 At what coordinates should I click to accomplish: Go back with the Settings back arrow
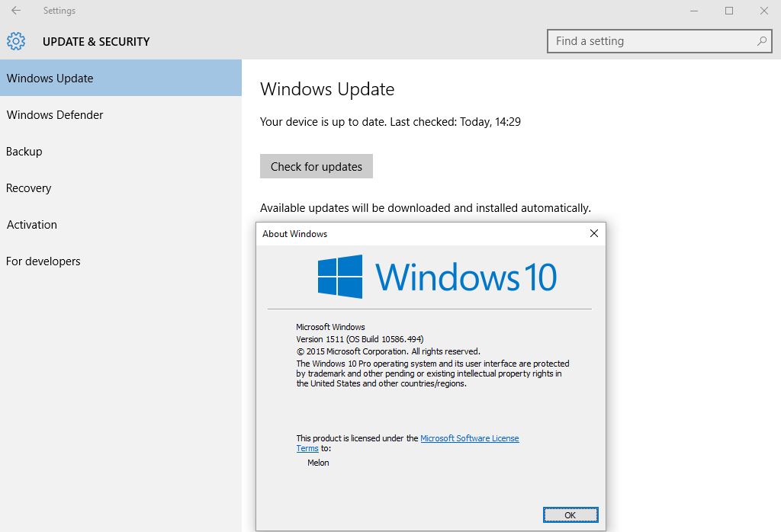[x=16, y=11]
